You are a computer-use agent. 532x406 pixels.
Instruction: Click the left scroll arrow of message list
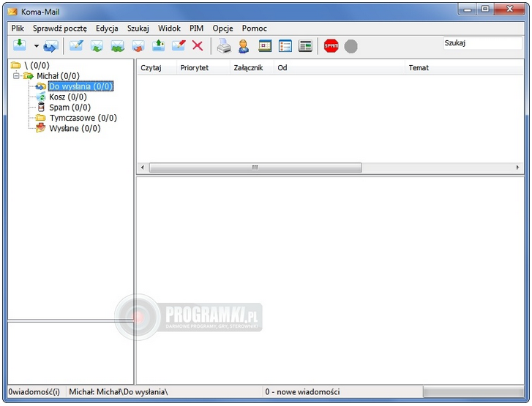(x=143, y=168)
